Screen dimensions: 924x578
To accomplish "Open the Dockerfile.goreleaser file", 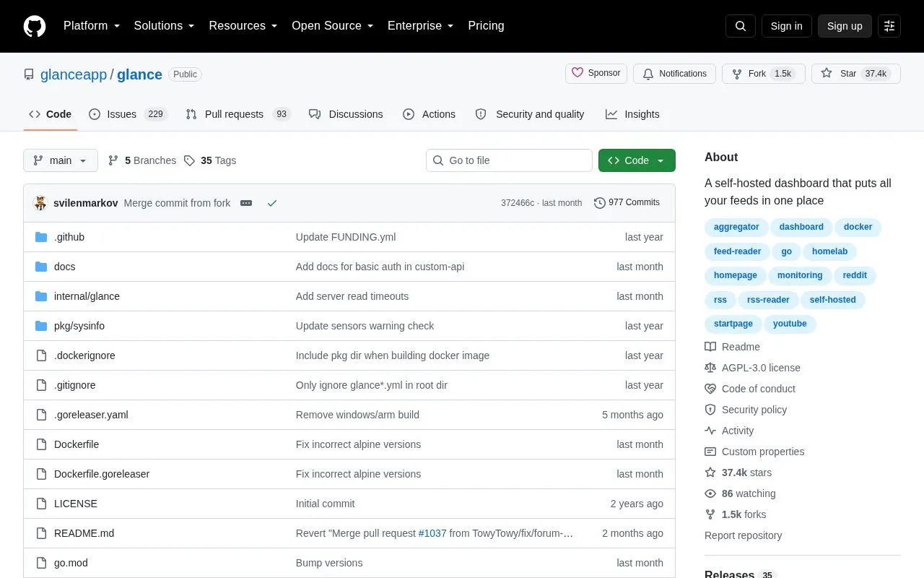I will pyautogui.click(x=102, y=474).
